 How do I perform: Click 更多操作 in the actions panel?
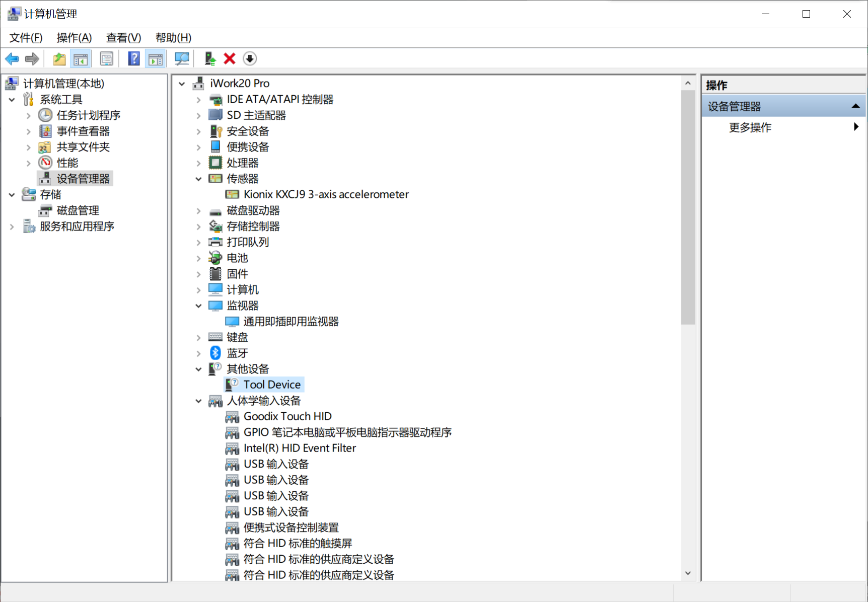750,127
